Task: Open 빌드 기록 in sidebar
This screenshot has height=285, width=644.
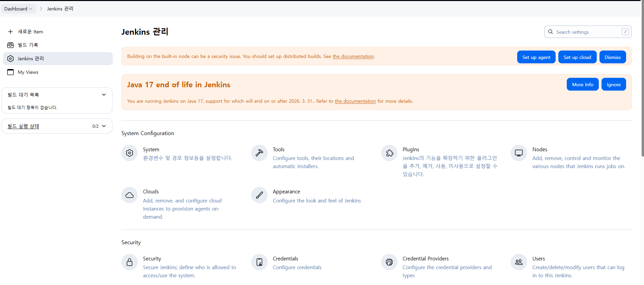Action: 58,45
